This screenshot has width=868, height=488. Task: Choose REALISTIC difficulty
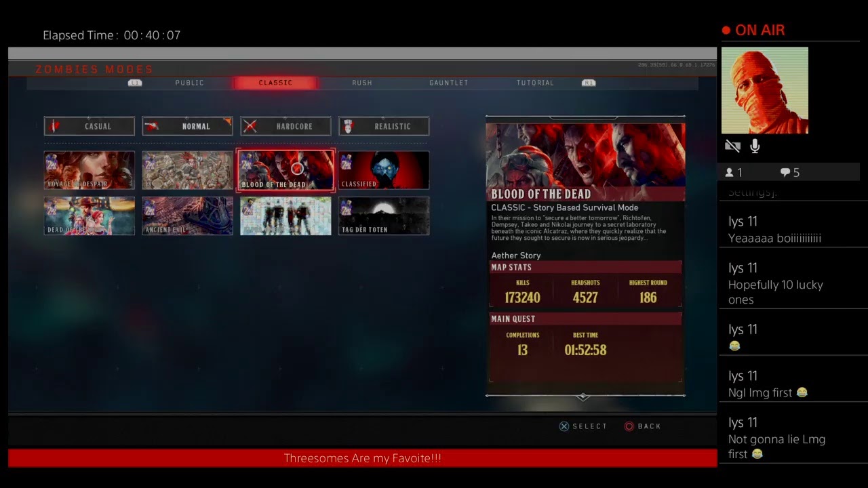(x=384, y=126)
